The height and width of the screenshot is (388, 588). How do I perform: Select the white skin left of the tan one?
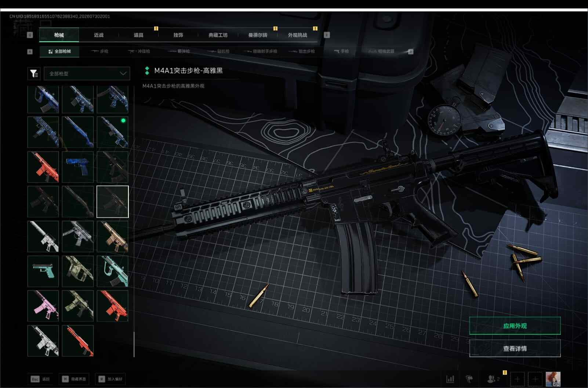coord(78,236)
